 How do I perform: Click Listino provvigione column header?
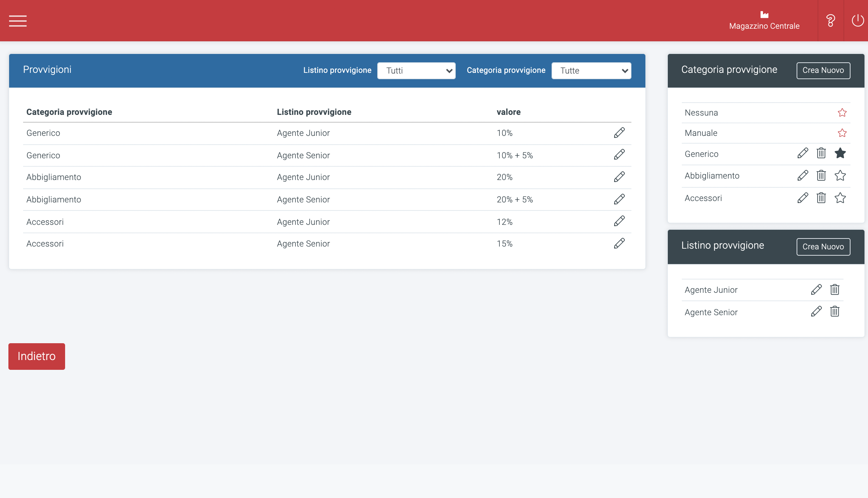tap(314, 112)
